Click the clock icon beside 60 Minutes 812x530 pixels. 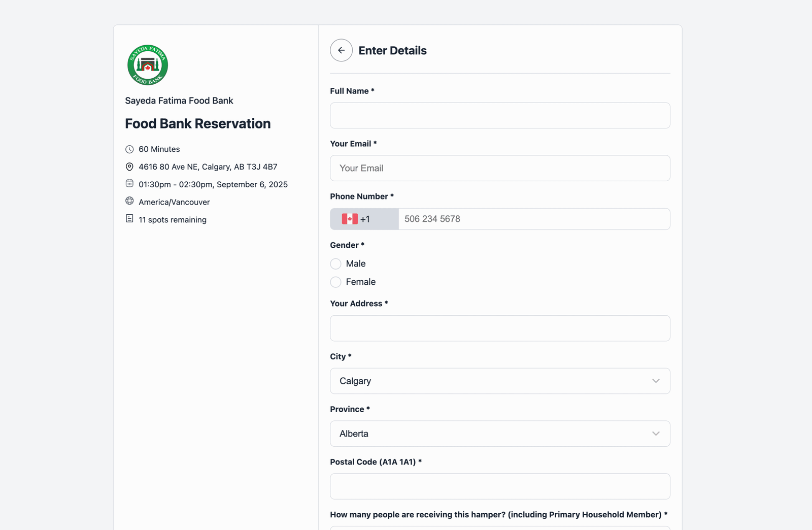pos(129,149)
